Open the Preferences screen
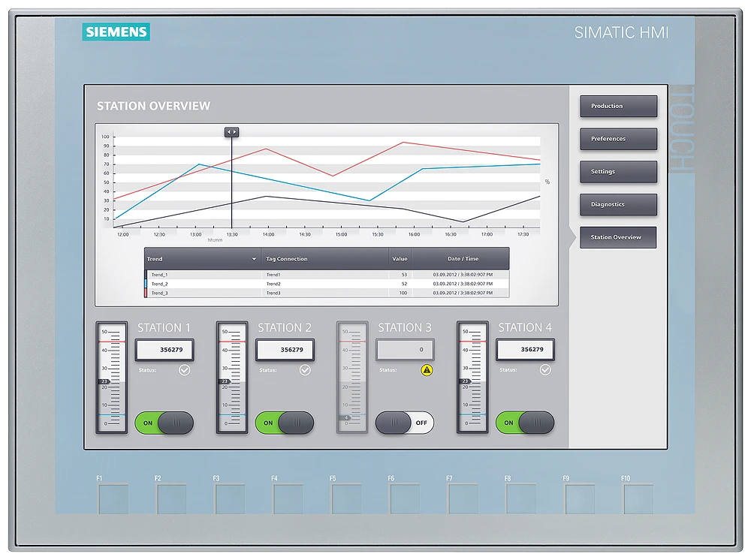The width and height of the screenshot is (751, 560). pos(618,139)
